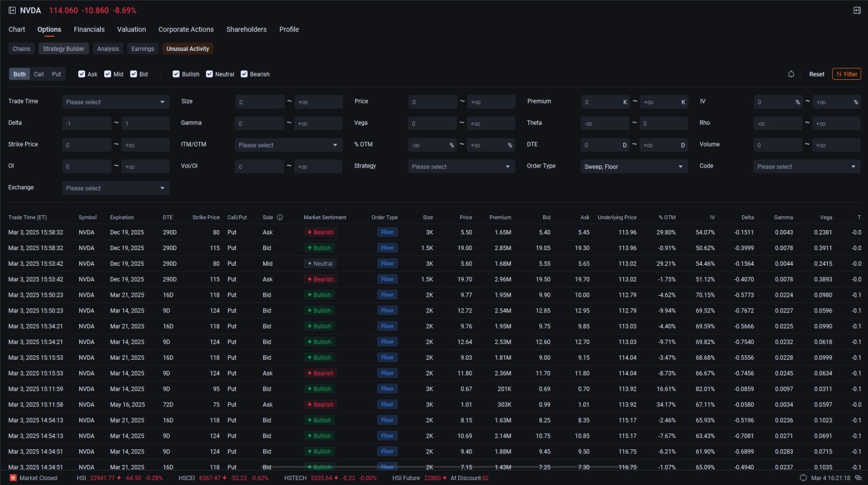Disable the Bearish sentiment checkbox

click(244, 74)
